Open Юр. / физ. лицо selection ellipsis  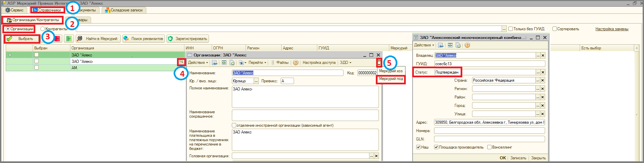pos(256,81)
